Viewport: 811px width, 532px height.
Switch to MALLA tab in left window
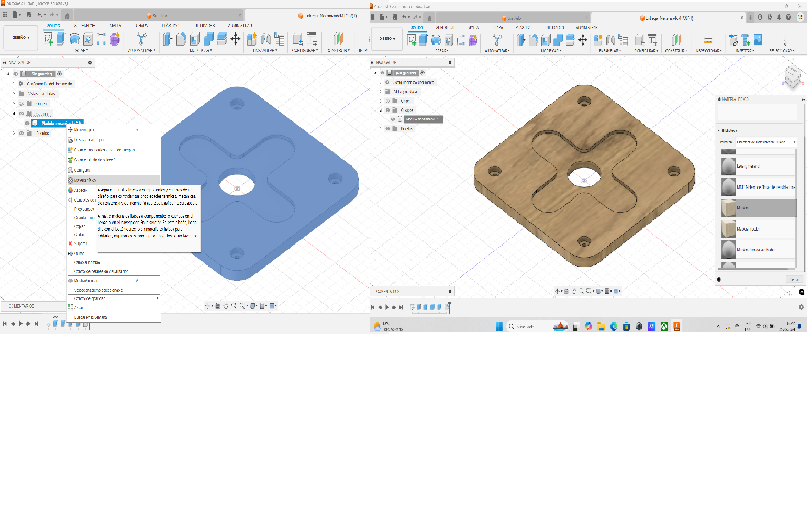coord(116,26)
